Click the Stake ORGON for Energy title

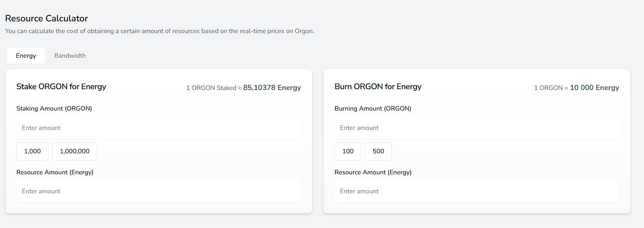pyautogui.click(x=61, y=87)
